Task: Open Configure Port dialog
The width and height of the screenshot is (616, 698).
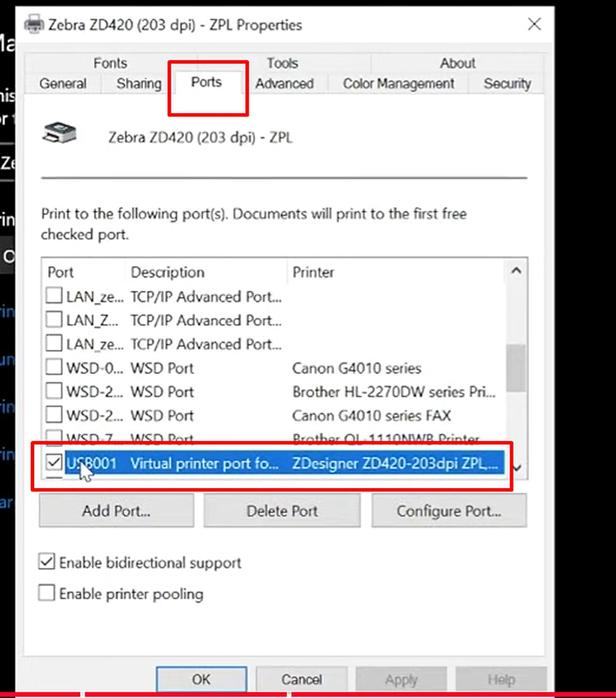Action: [x=449, y=510]
